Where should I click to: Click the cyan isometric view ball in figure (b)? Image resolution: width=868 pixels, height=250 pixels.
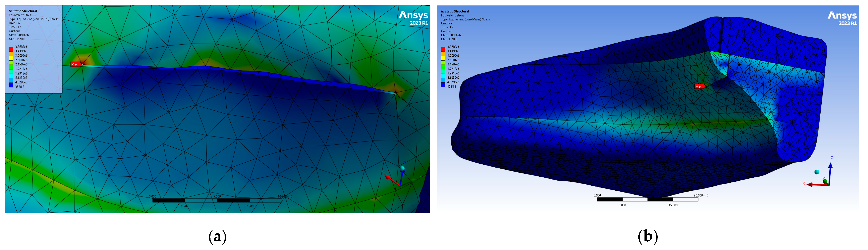pyautogui.click(x=817, y=172)
